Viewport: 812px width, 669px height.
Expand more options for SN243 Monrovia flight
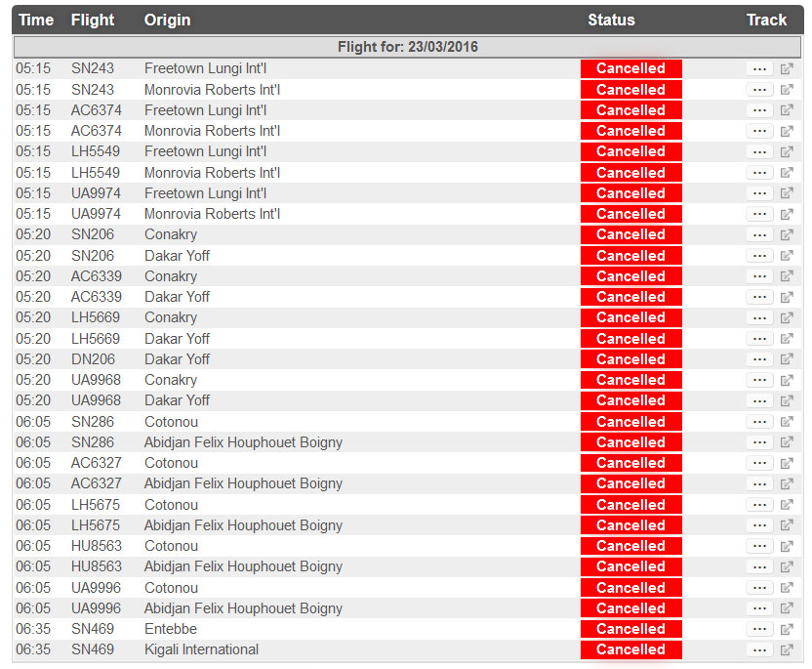click(759, 90)
